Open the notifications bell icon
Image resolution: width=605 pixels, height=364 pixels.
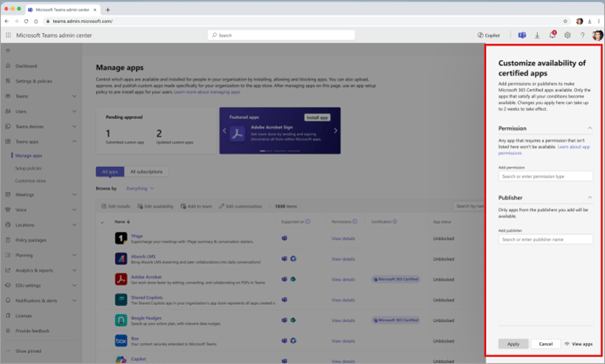pos(553,35)
